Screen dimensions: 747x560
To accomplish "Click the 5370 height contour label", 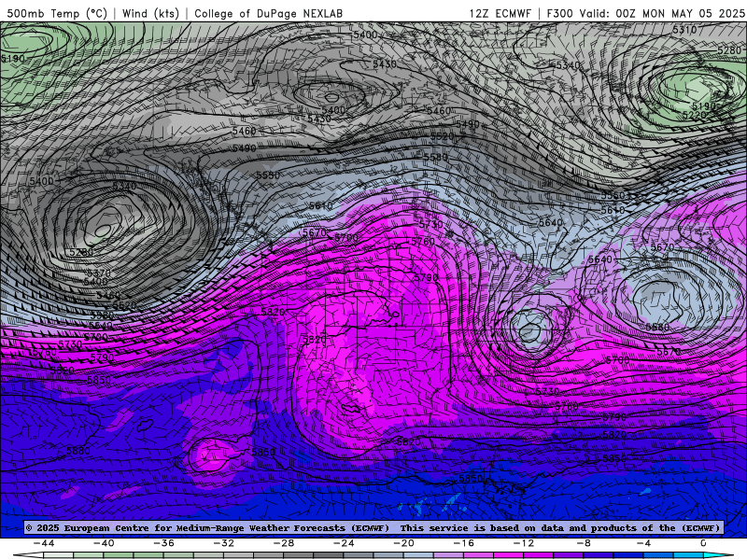I will point(98,273).
